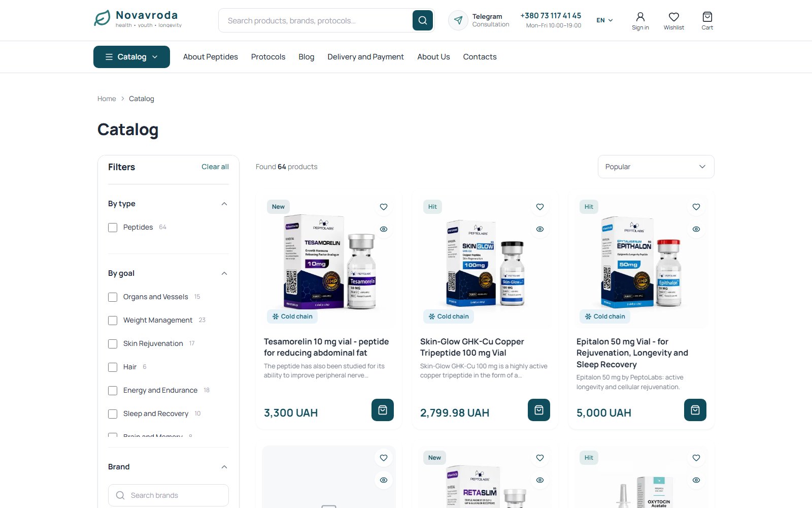Wishlist the Retaslim product card
The width and height of the screenshot is (812, 508).
point(540,458)
